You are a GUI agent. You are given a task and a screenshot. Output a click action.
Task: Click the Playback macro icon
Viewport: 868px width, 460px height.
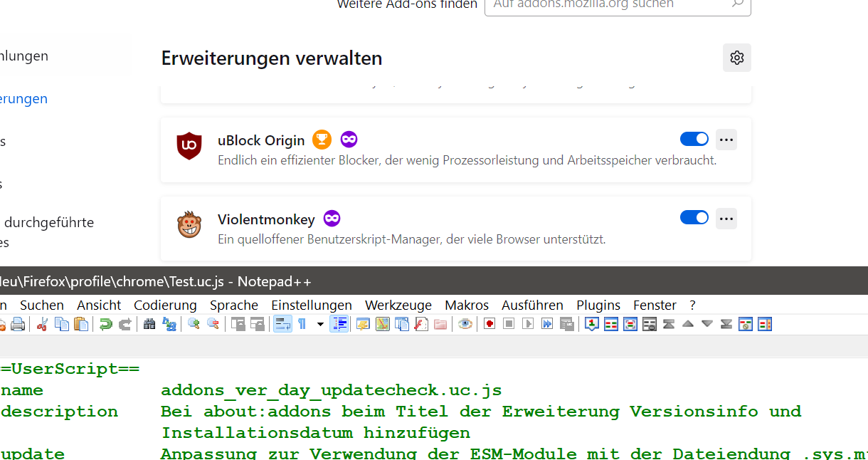click(x=528, y=324)
